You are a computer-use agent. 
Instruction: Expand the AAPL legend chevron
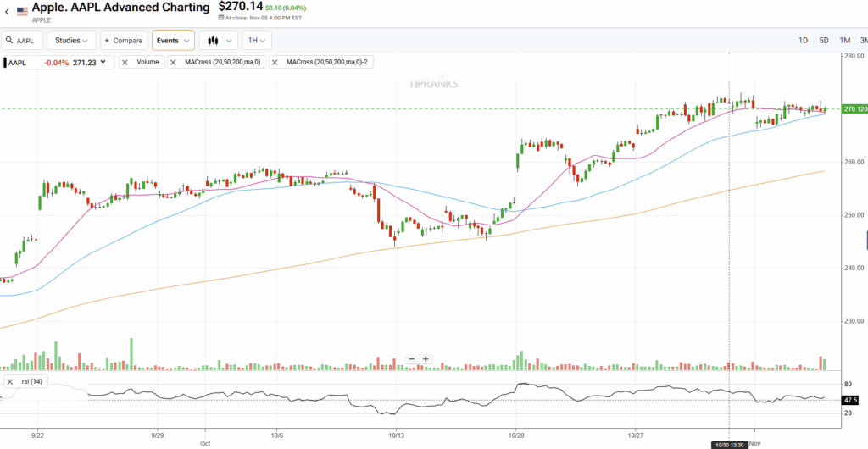(x=103, y=62)
